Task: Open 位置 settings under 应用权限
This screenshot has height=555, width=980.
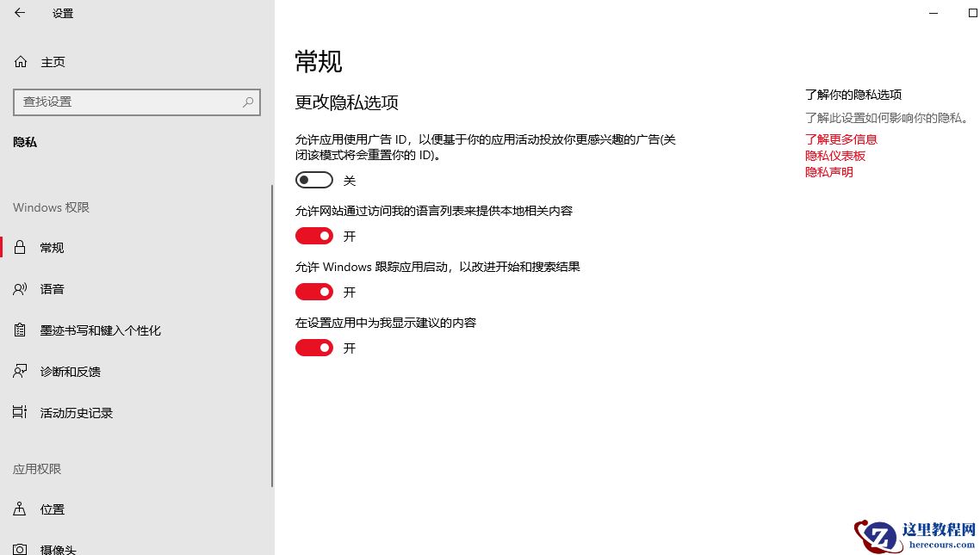Action: coord(51,509)
